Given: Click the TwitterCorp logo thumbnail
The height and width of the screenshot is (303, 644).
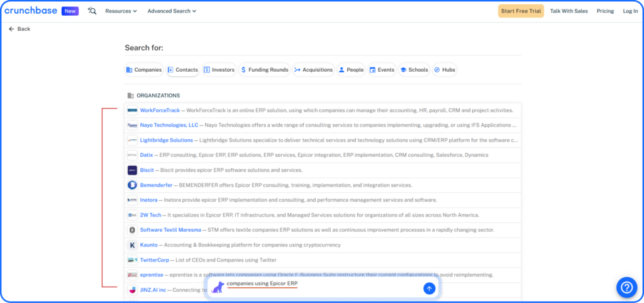Looking at the screenshot, I should [x=132, y=260].
